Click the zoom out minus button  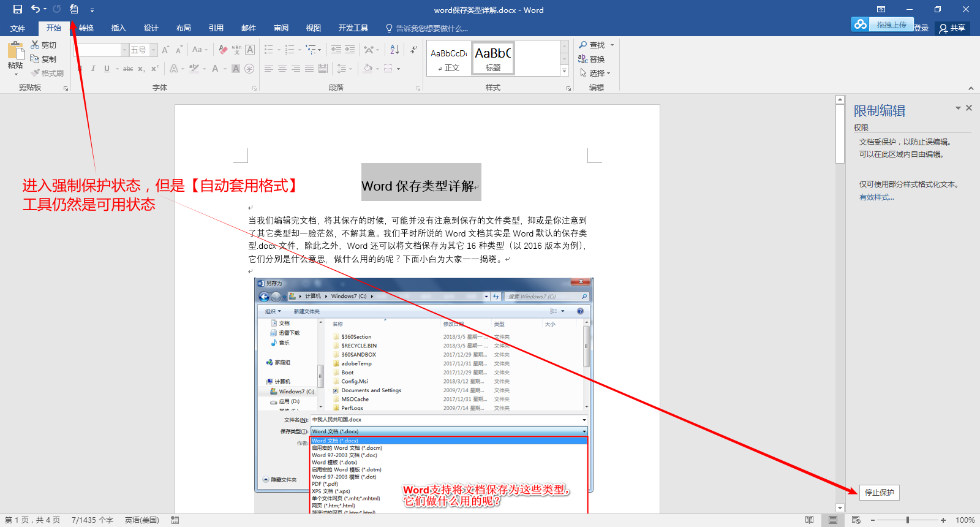click(873, 520)
